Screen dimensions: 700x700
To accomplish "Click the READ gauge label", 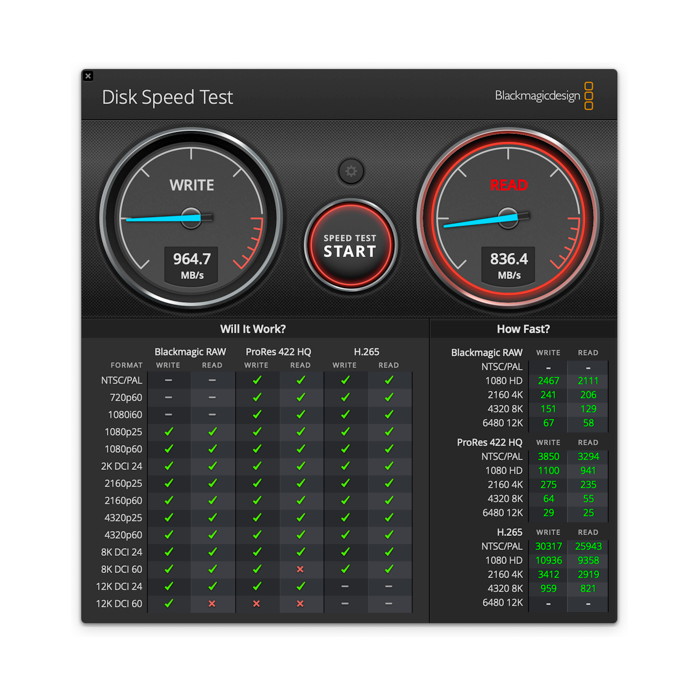I will click(x=508, y=185).
